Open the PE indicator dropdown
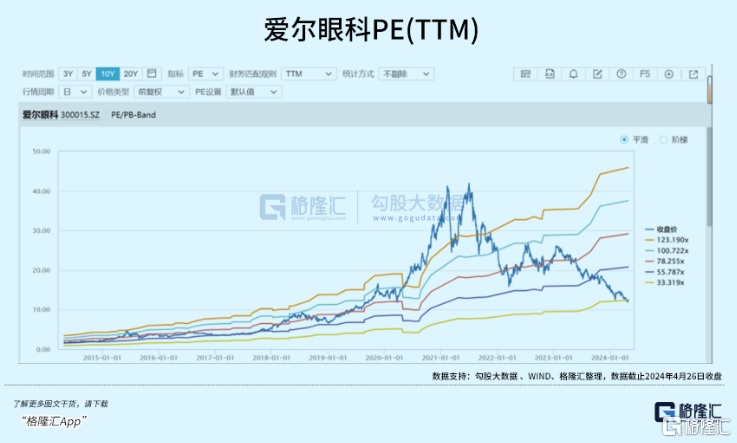The height and width of the screenshot is (443, 737). click(205, 74)
